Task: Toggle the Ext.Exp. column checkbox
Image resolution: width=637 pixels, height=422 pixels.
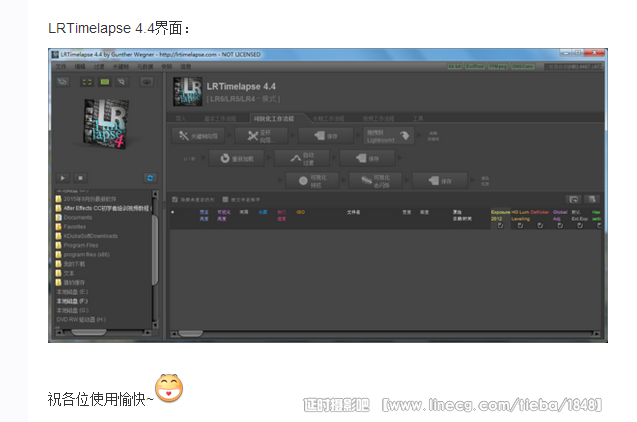Action: [x=580, y=225]
